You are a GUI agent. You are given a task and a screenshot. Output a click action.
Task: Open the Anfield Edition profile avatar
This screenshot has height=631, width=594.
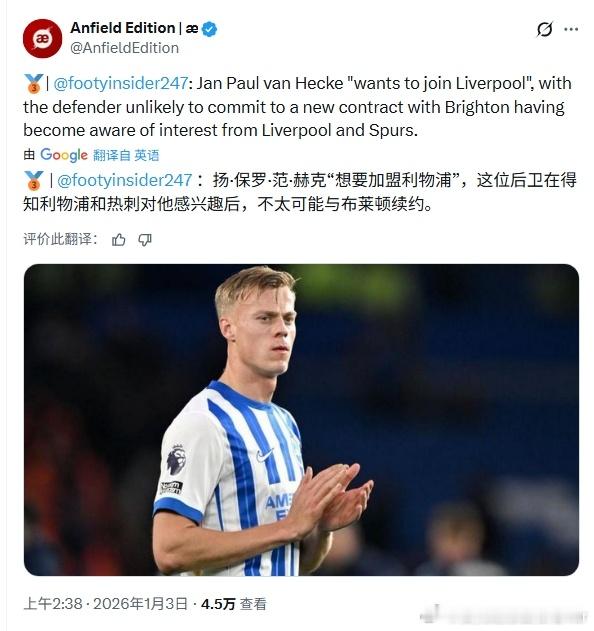click(42, 39)
